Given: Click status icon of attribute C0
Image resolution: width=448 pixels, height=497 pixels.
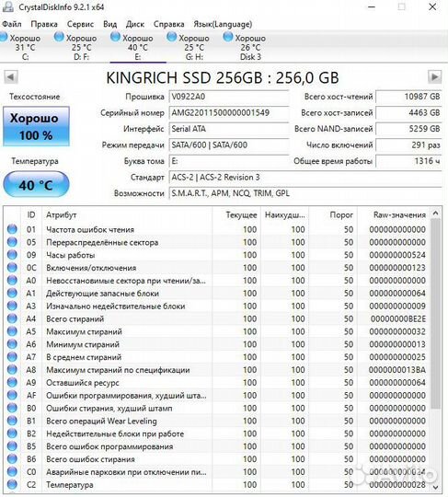Looking at the screenshot, I should [x=12, y=471].
